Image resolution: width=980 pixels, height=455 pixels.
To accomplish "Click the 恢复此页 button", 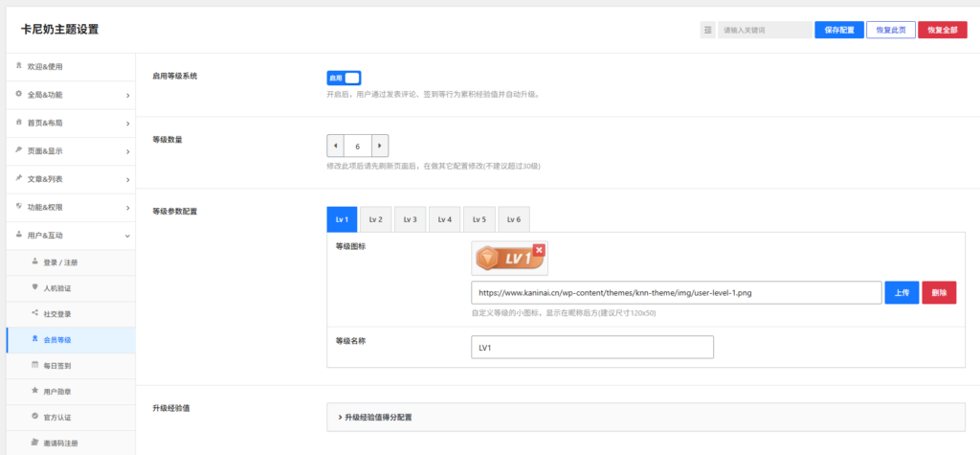I will click(x=891, y=30).
